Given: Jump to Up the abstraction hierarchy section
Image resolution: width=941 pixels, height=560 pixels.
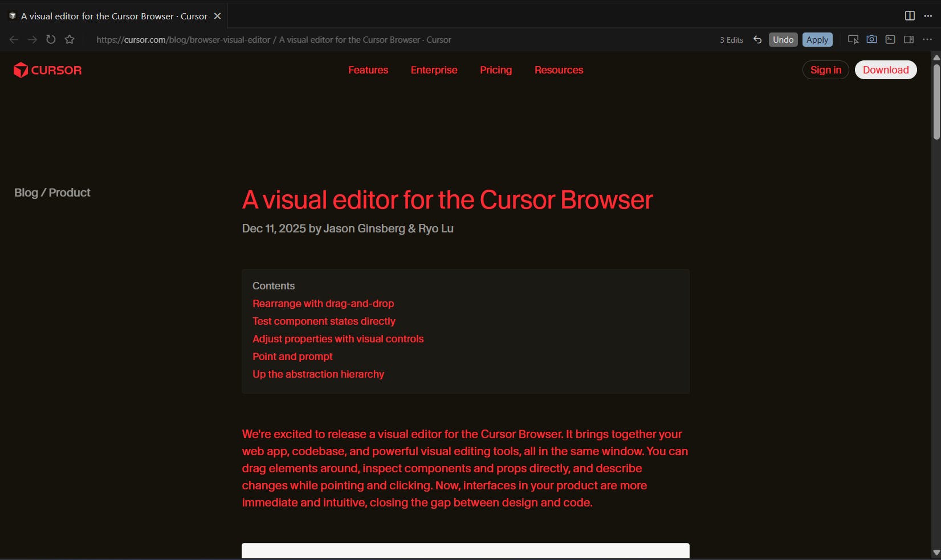Looking at the screenshot, I should point(318,374).
